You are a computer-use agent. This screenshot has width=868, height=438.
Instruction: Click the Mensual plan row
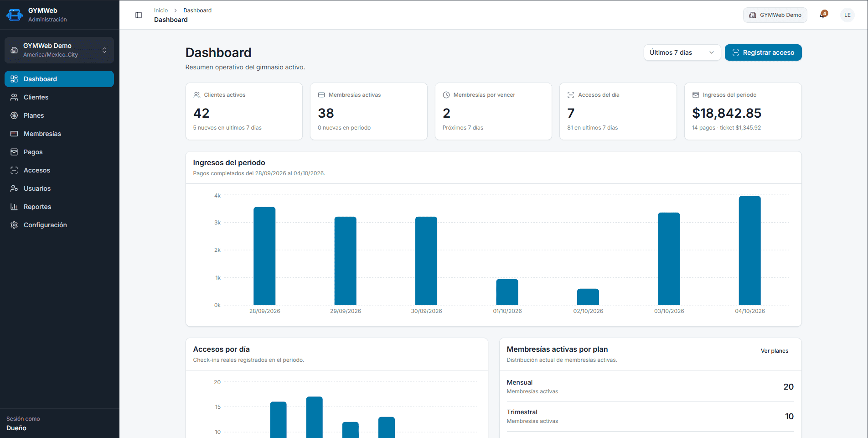click(650, 387)
